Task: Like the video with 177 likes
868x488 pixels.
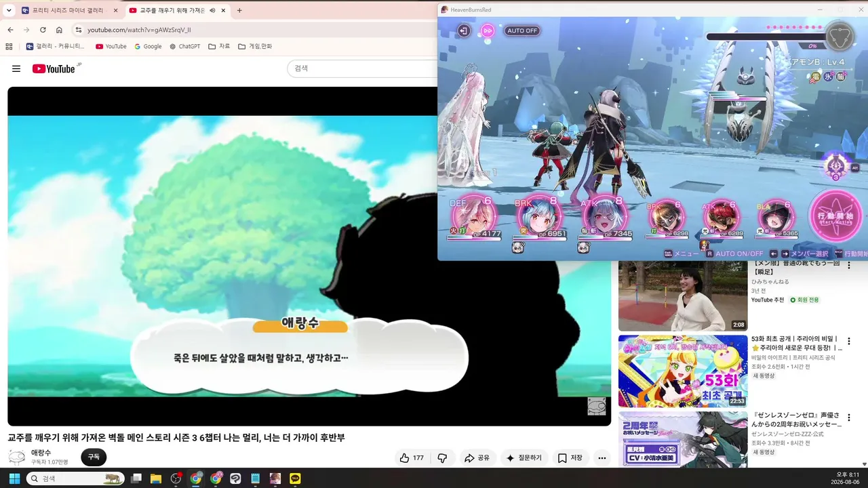Action: pos(412,458)
